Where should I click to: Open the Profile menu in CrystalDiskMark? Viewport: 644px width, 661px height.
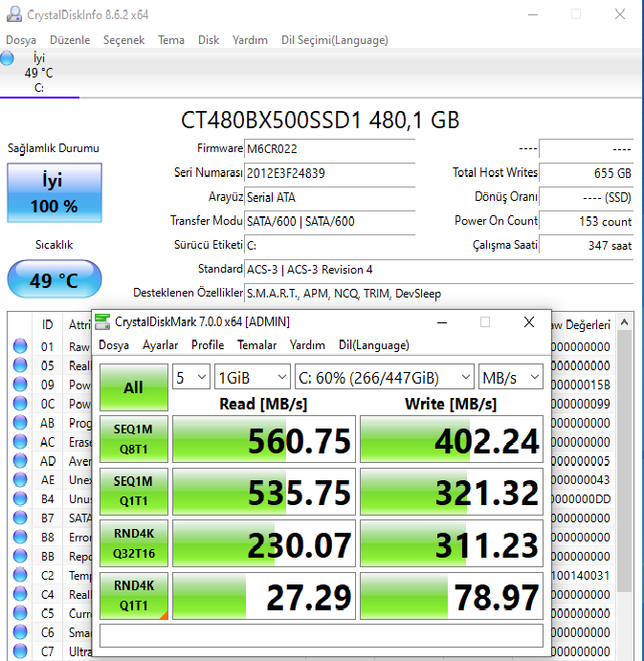[x=208, y=345]
